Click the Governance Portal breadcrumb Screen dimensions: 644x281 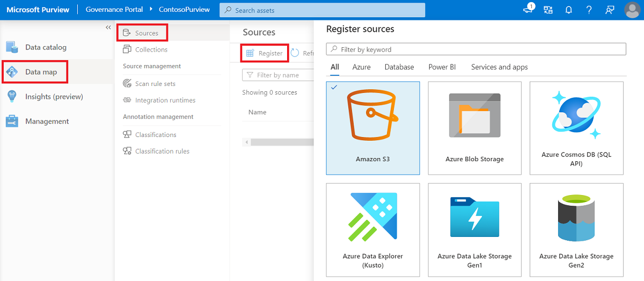(x=114, y=10)
